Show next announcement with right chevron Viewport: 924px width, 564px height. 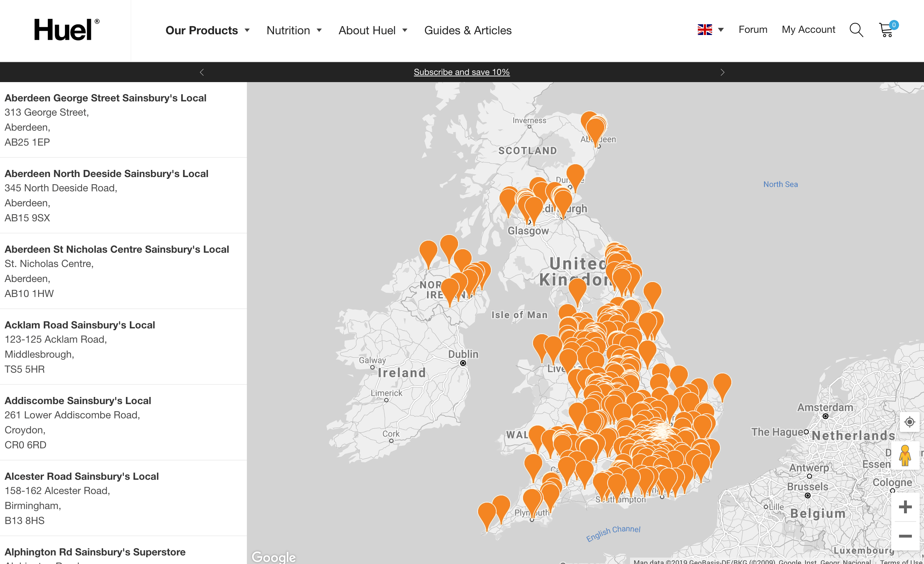722,72
